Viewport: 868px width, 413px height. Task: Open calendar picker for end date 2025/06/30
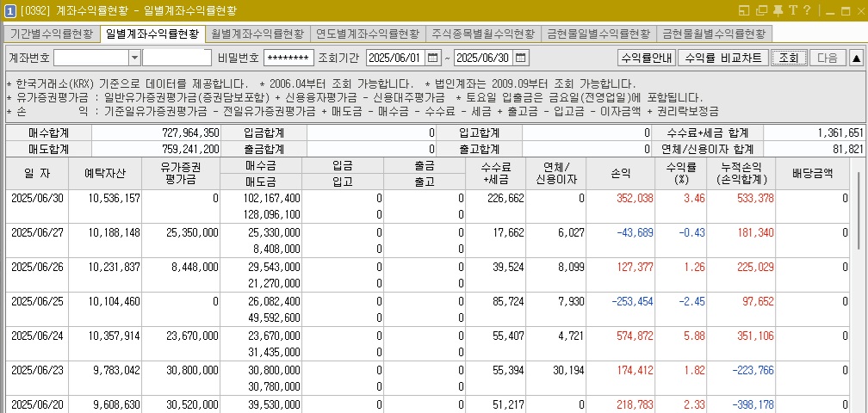[521, 58]
